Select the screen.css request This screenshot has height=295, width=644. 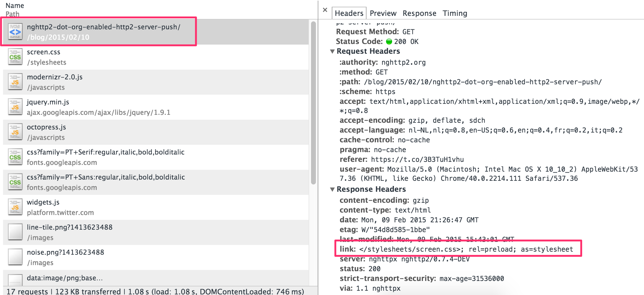coord(156,57)
